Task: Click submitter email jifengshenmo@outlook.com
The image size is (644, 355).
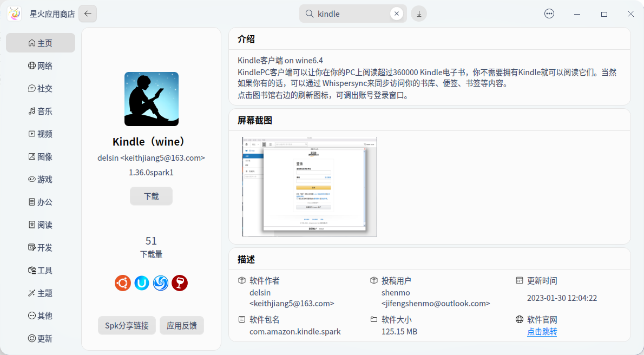Action: pos(436,303)
